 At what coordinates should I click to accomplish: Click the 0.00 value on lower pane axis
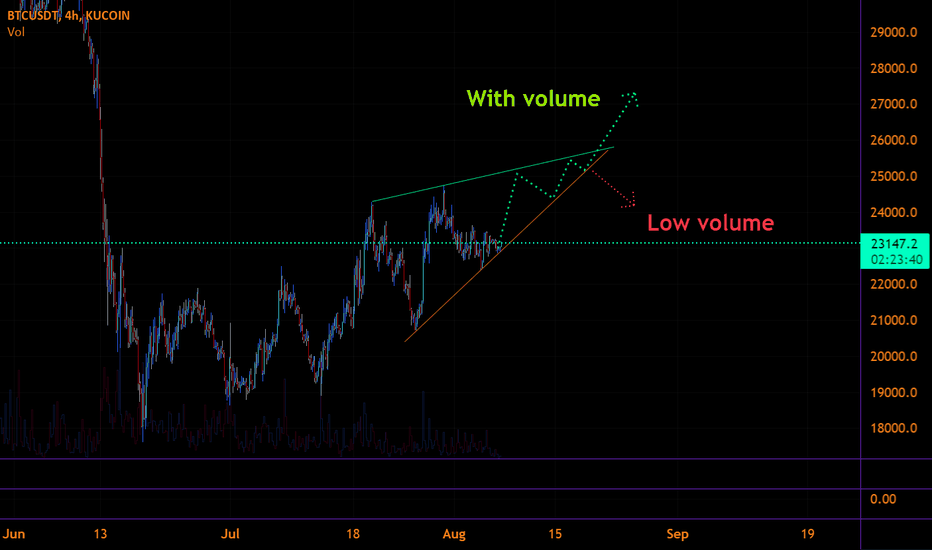click(883, 499)
